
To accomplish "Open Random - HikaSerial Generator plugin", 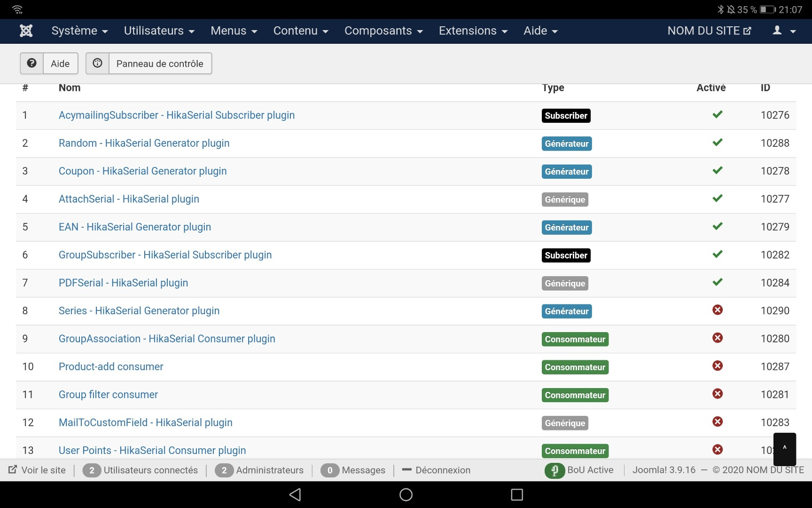I will [144, 143].
